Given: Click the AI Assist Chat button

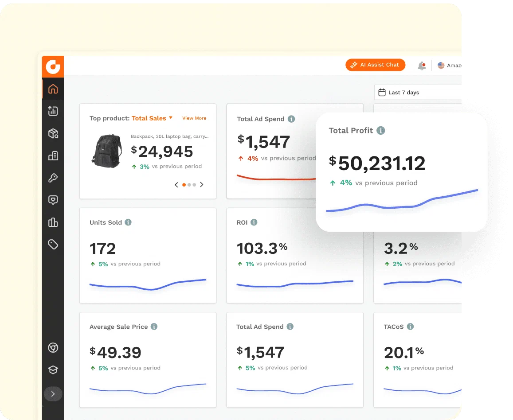Looking at the screenshot, I should pyautogui.click(x=375, y=65).
